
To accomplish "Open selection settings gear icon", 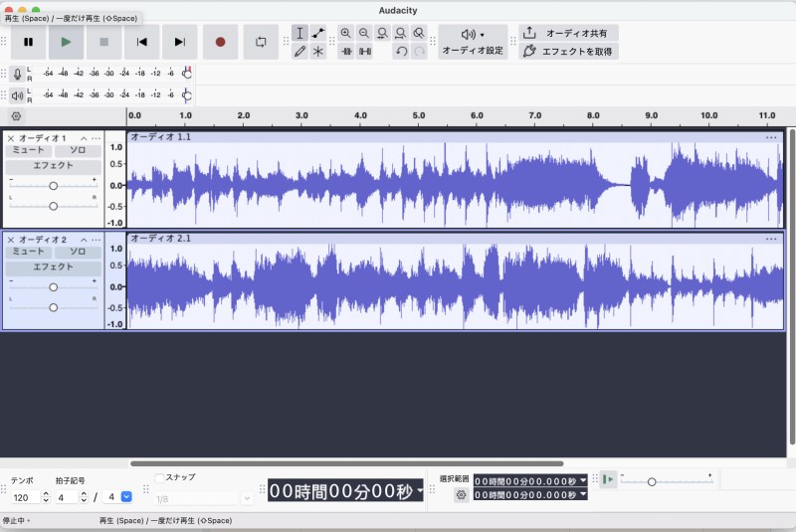I will 461,495.
